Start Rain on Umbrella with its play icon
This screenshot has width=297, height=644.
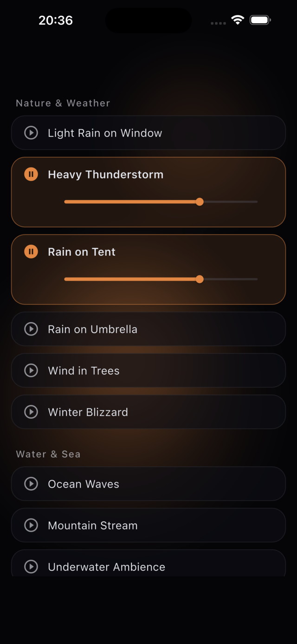pyautogui.click(x=31, y=329)
